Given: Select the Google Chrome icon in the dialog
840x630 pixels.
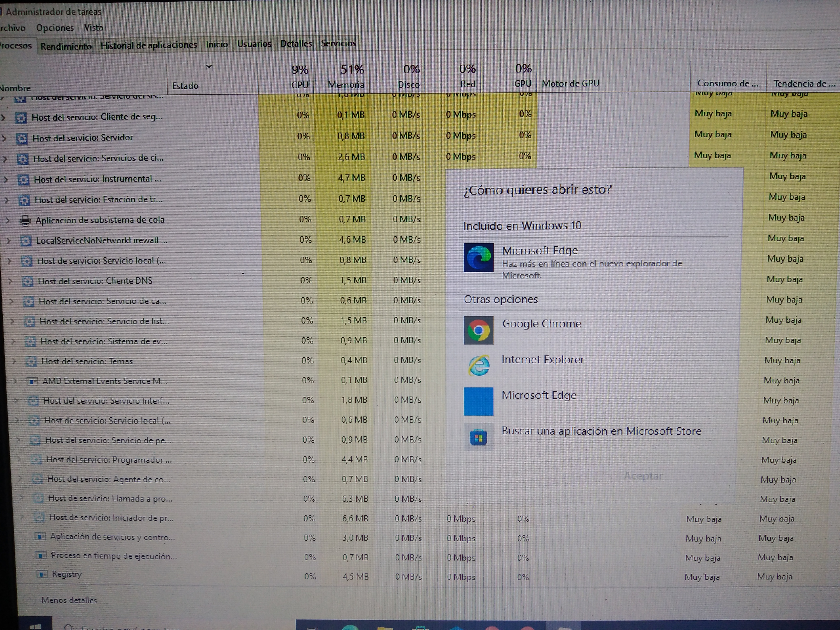Looking at the screenshot, I should pos(479,330).
